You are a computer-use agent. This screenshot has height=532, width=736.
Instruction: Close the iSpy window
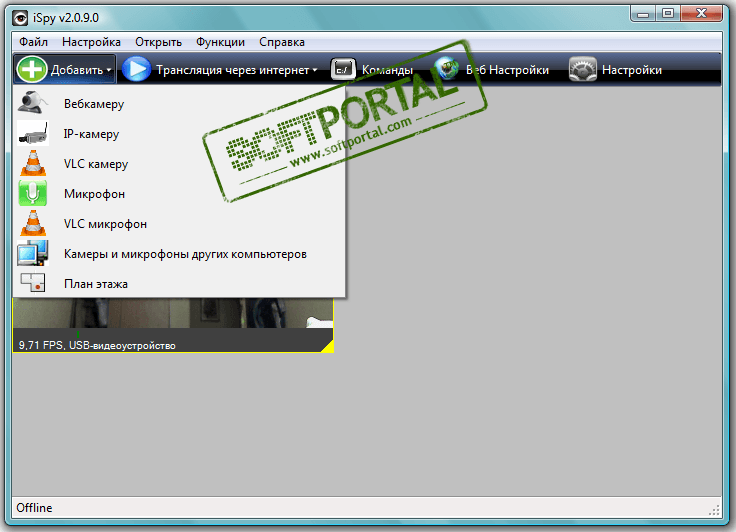(701, 14)
